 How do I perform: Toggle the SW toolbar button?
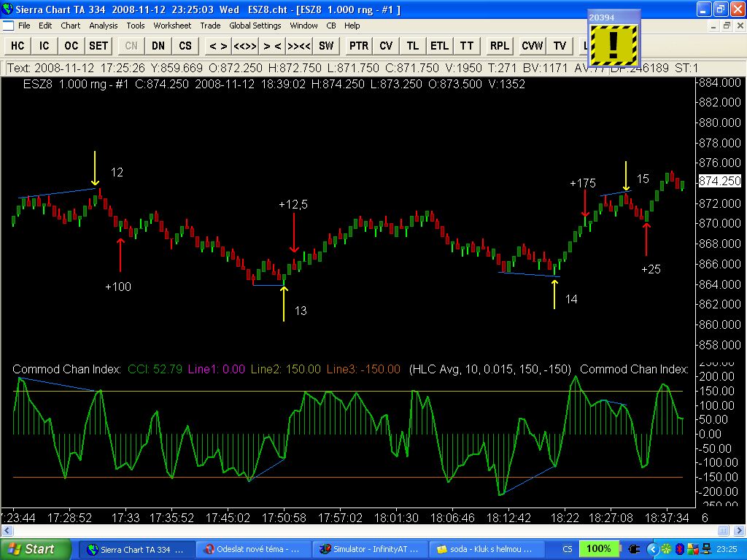click(326, 45)
